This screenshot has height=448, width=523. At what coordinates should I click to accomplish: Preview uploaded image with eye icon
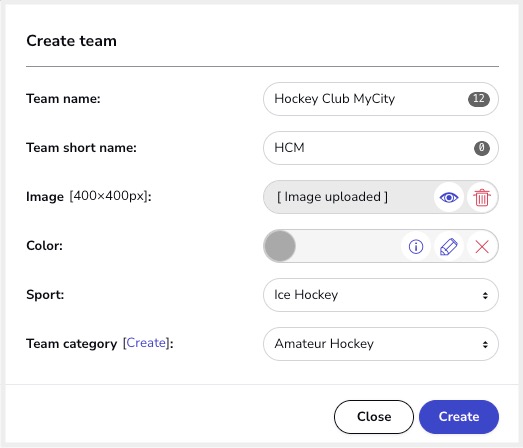449,197
